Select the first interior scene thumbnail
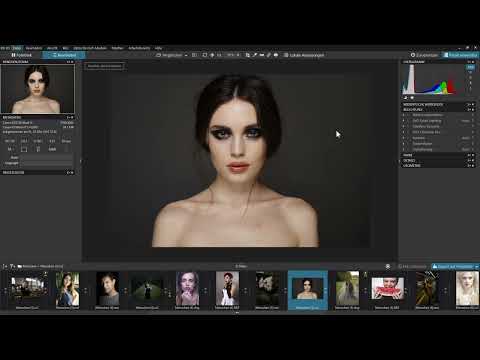Image resolution: width=480 pixels, height=360 pixels. pos(27,287)
